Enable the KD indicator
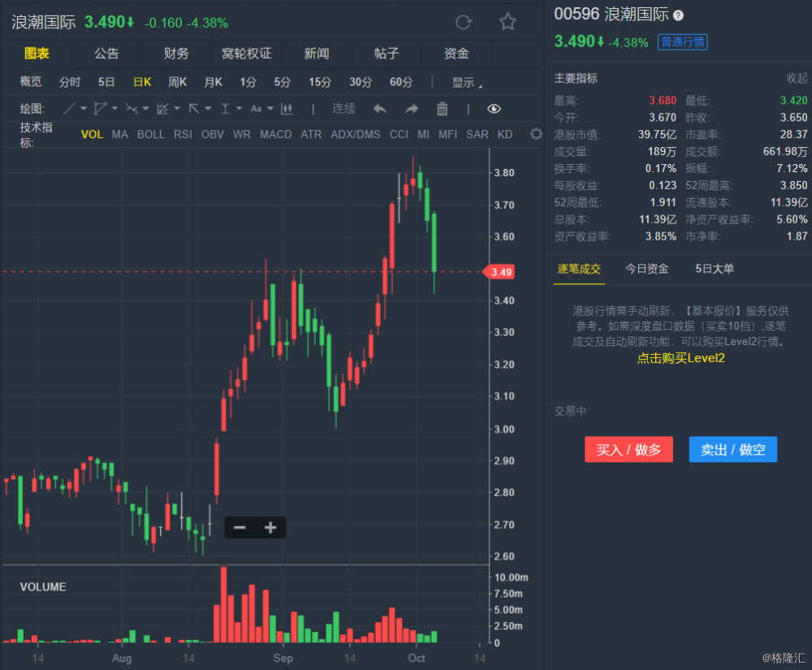812x670 pixels. click(x=505, y=135)
